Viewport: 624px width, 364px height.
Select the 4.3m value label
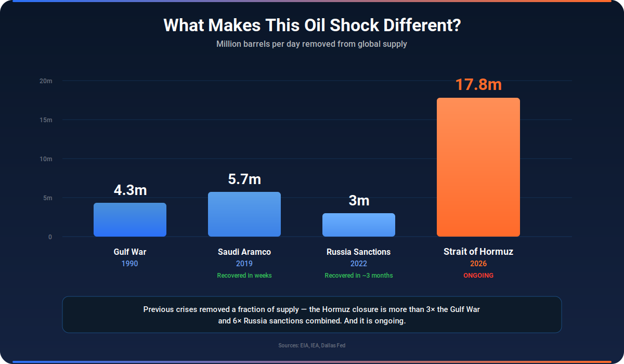[x=130, y=190]
